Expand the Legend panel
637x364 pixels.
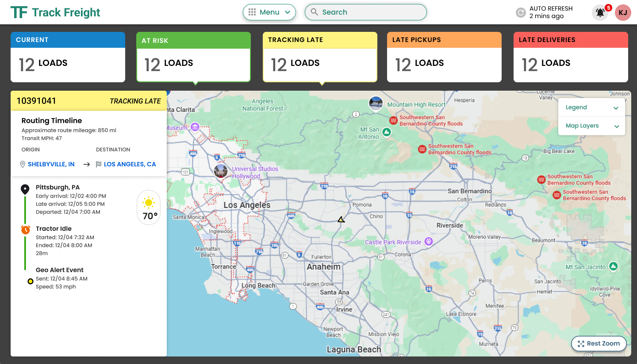591,107
